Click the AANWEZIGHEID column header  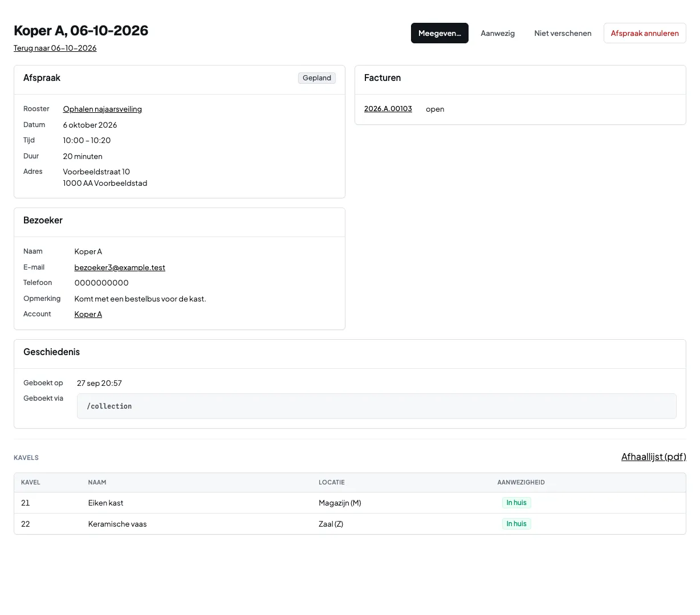pos(521,482)
